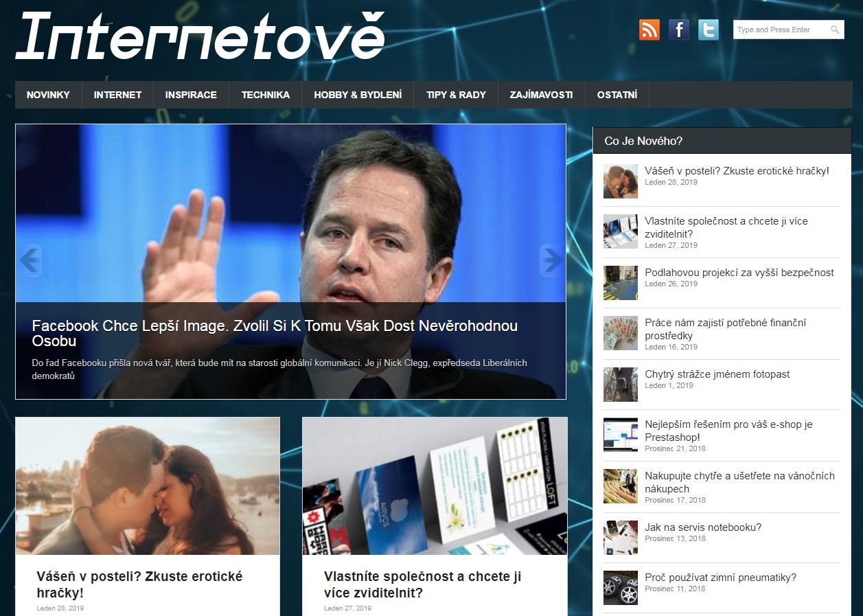Open the RSS feed icon
The width and height of the screenshot is (863, 616).
pyautogui.click(x=649, y=30)
